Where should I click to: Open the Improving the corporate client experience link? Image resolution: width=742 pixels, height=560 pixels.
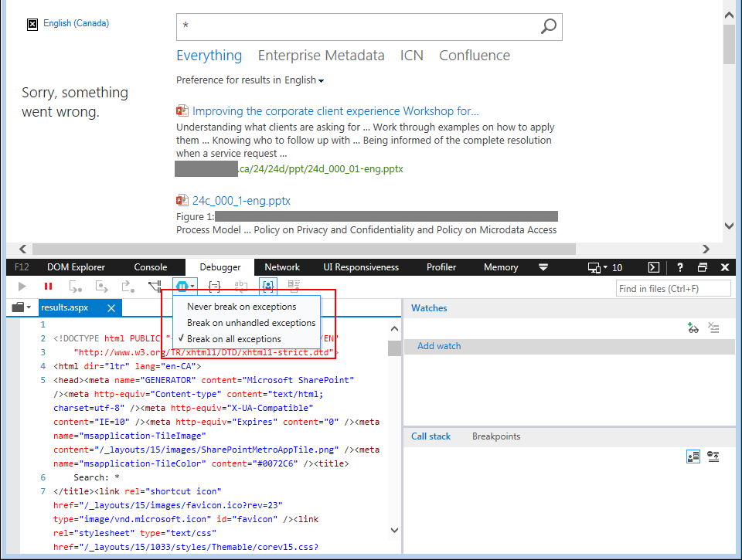point(335,111)
